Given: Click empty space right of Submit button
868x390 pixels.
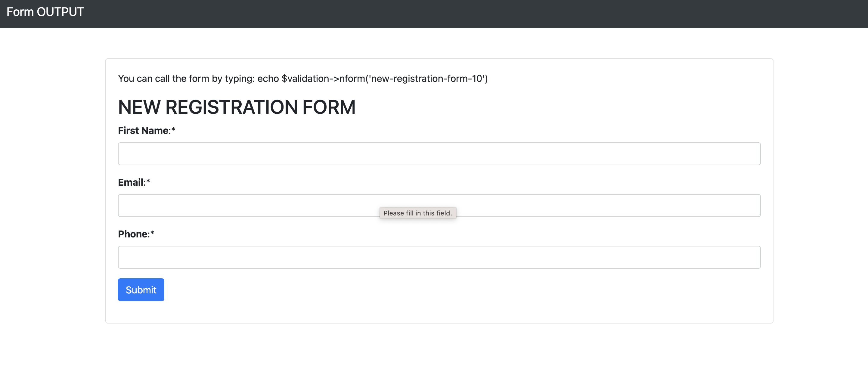Looking at the screenshot, I should [x=404, y=289].
